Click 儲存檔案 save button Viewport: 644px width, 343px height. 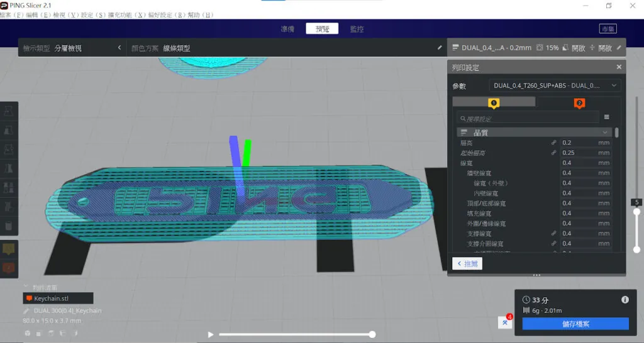[x=575, y=324]
